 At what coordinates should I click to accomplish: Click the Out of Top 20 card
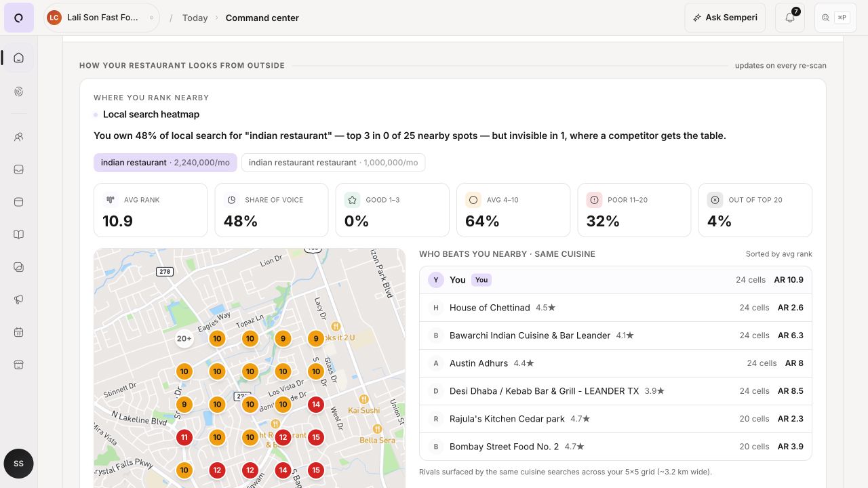[755, 210]
